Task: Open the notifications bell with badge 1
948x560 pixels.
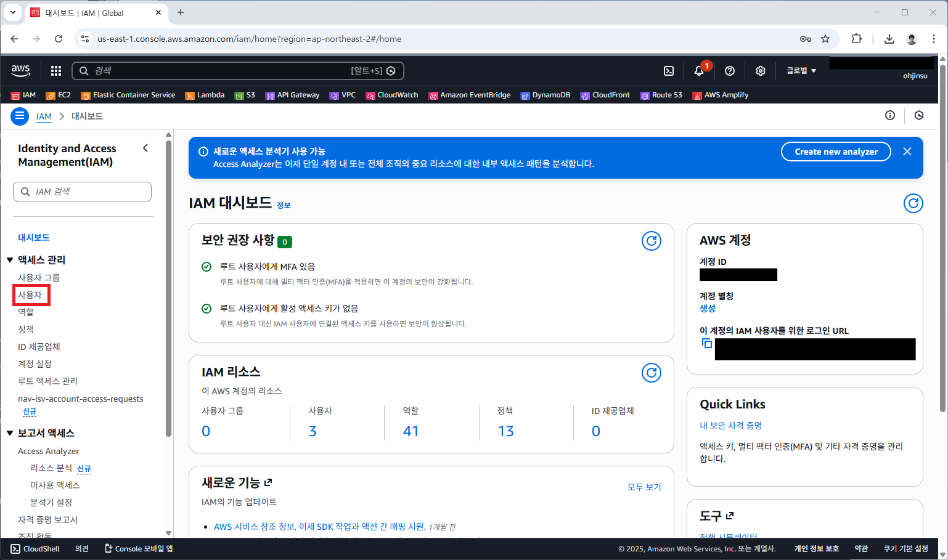Action: 698,71
